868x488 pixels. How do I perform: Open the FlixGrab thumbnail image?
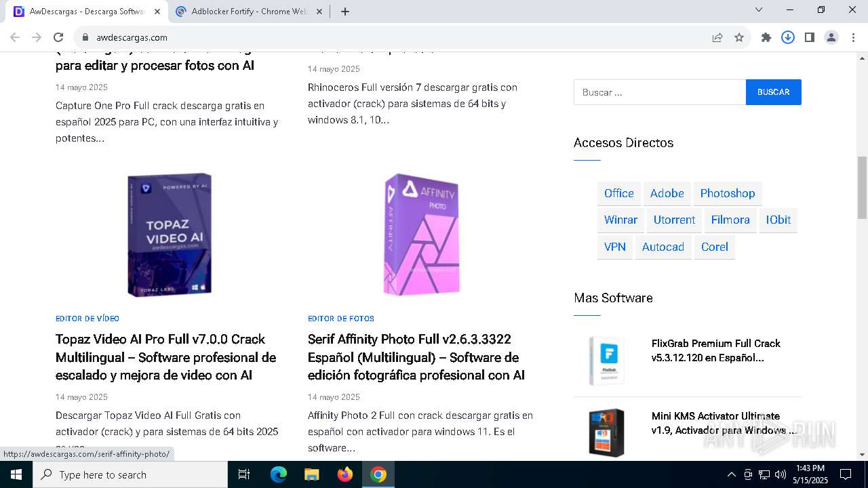point(606,361)
